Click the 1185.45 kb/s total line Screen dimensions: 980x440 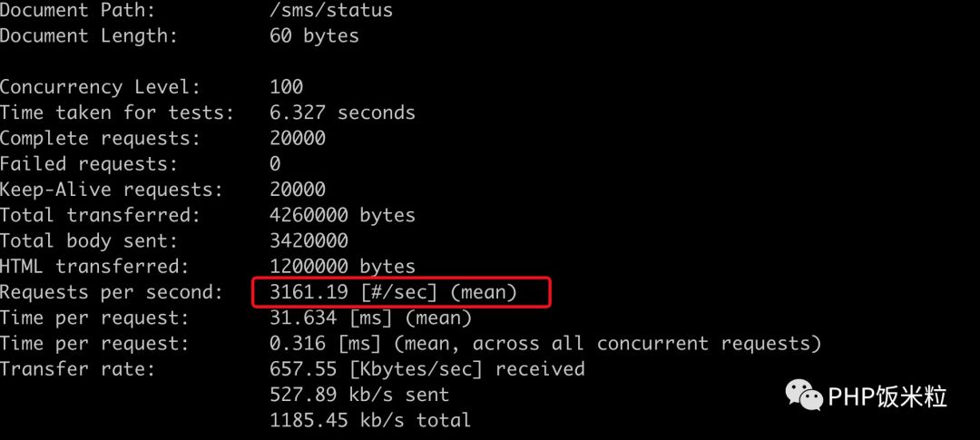coord(370,420)
